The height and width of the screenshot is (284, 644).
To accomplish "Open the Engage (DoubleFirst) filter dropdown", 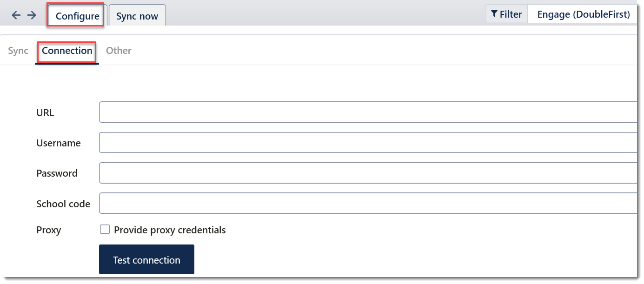I will 583,14.
